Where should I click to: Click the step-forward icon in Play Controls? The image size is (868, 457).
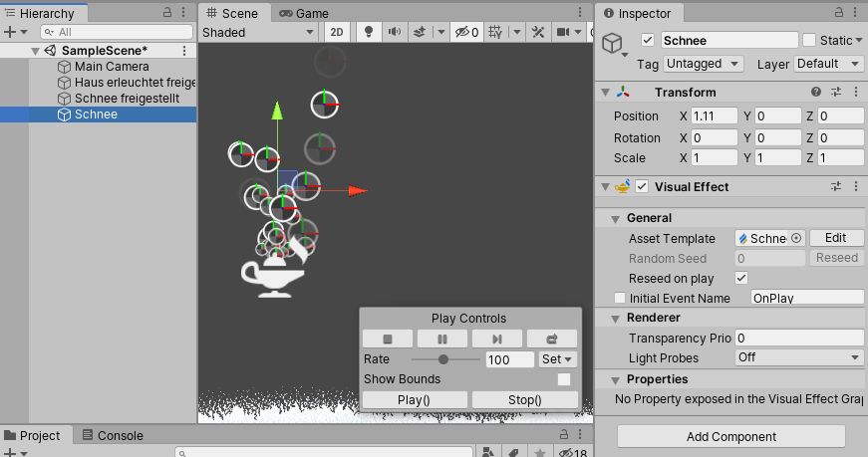pyautogui.click(x=496, y=339)
